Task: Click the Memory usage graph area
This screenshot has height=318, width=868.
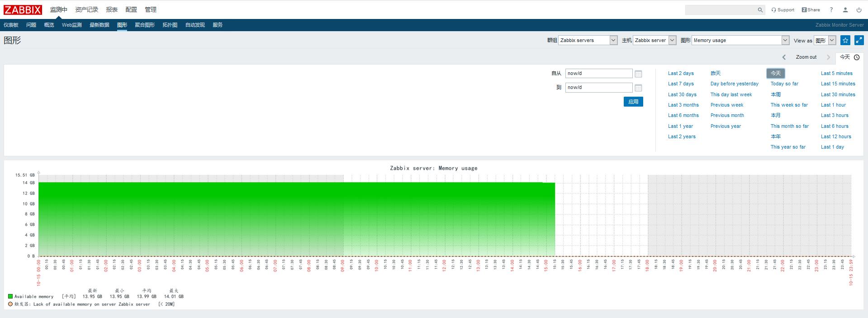Action: click(x=445, y=215)
